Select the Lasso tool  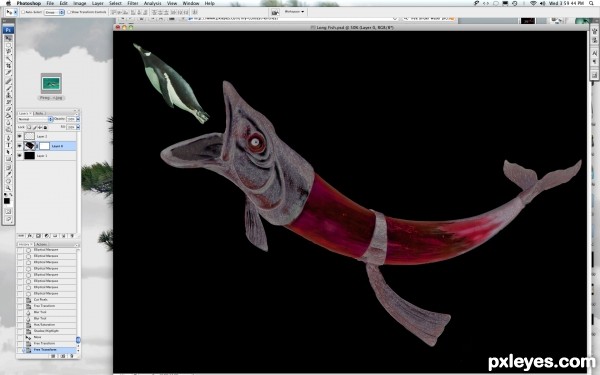[8, 51]
